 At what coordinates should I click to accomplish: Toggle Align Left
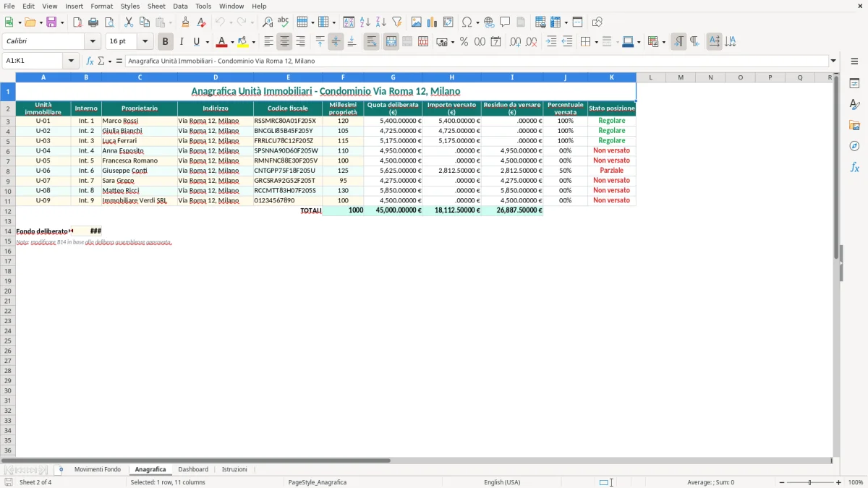pos(269,42)
